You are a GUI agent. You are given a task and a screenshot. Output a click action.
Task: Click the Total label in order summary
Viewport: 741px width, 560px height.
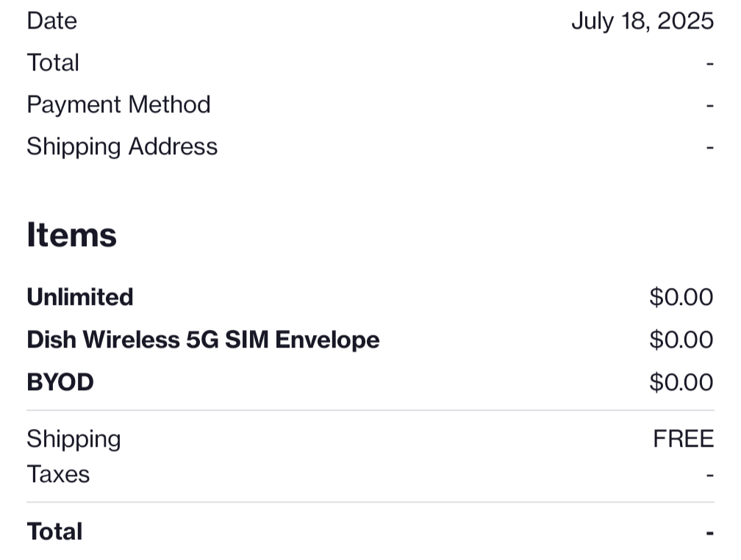pos(53,62)
